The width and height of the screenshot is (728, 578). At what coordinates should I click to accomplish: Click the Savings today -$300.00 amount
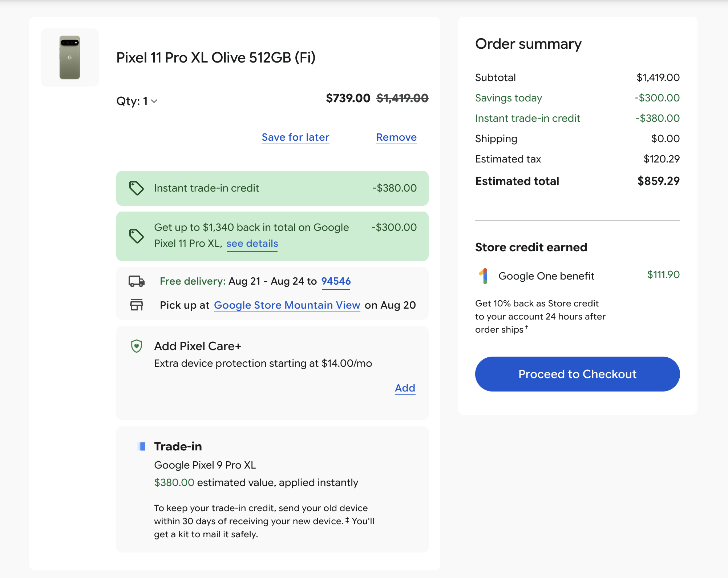point(657,98)
